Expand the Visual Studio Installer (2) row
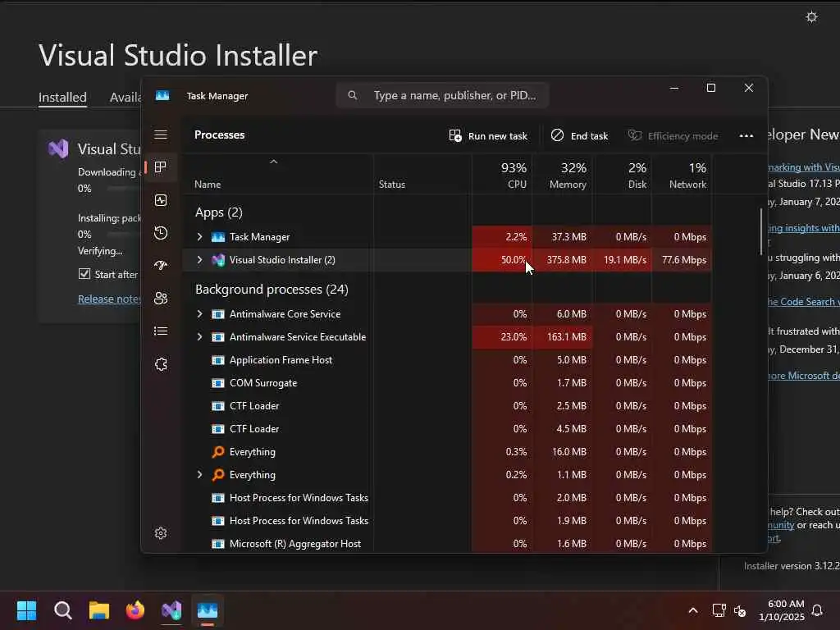This screenshot has width=840, height=630. (x=200, y=260)
